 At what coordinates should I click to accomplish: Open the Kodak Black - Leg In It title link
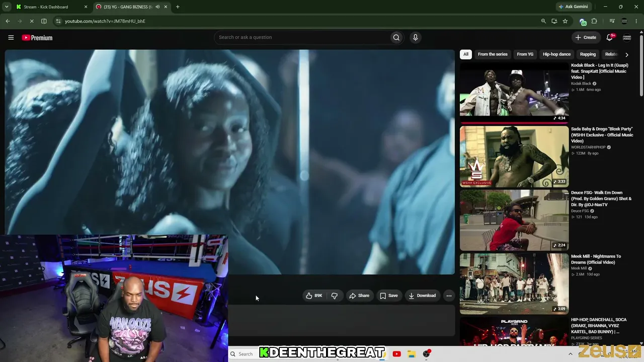[599, 71]
